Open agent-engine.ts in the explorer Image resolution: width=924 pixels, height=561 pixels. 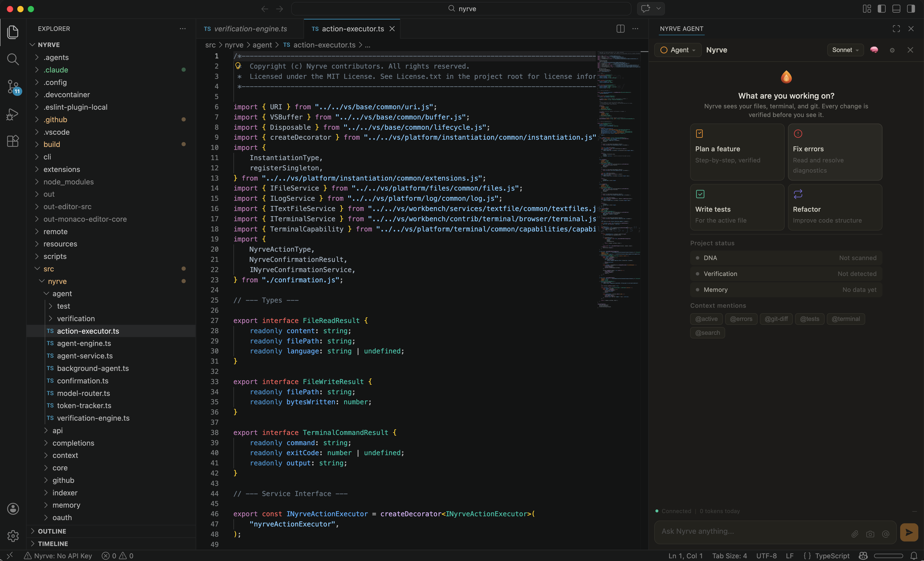(x=84, y=343)
